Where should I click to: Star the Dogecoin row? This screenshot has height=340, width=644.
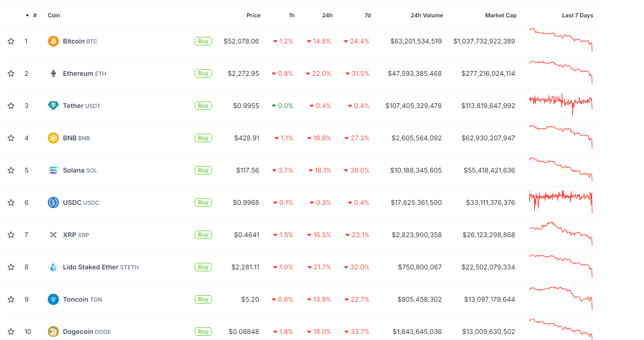(x=11, y=332)
